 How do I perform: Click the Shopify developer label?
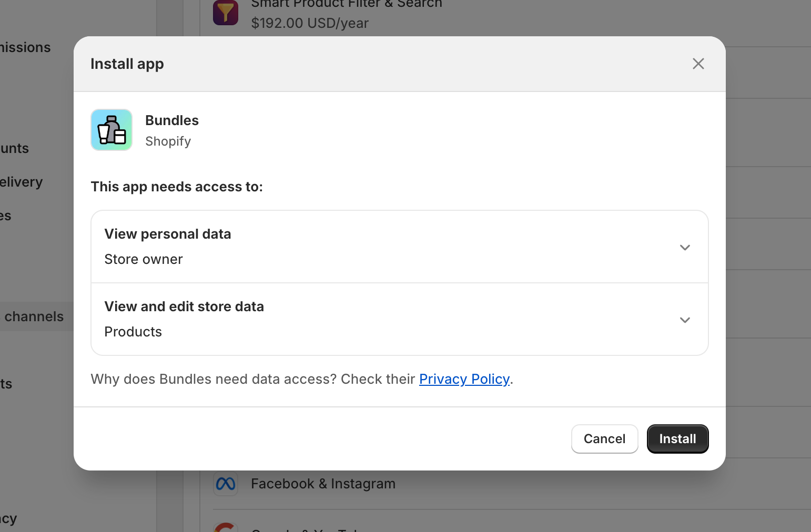click(x=168, y=141)
